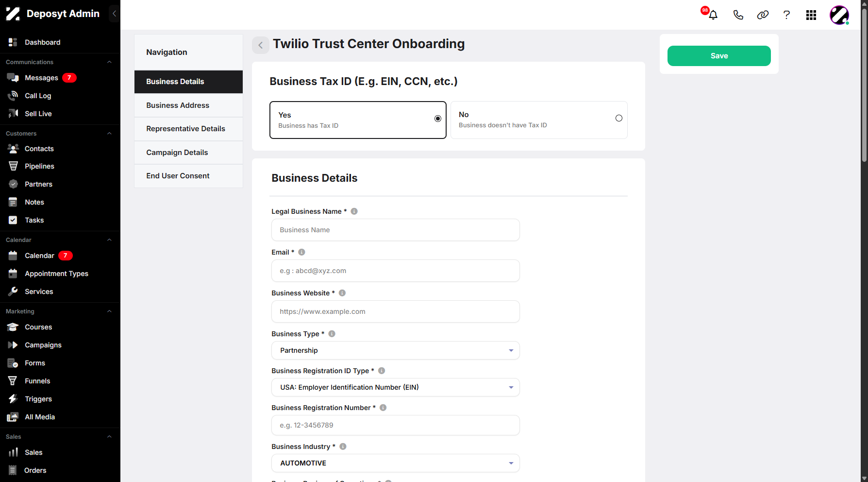Collapse the Communications sidebar section
Viewport: 868px width, 482px height.
[x=109, y=62]
